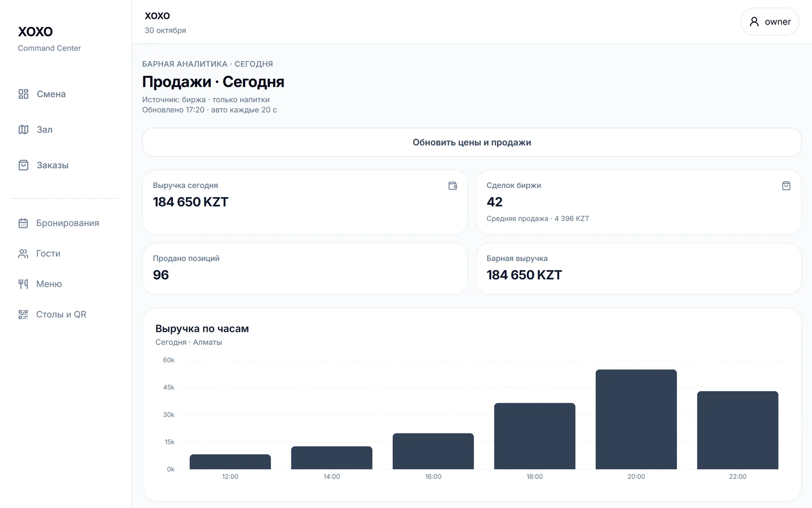
Task: Select the 14:00 revenue bar
Action: [x=332, y=458]
